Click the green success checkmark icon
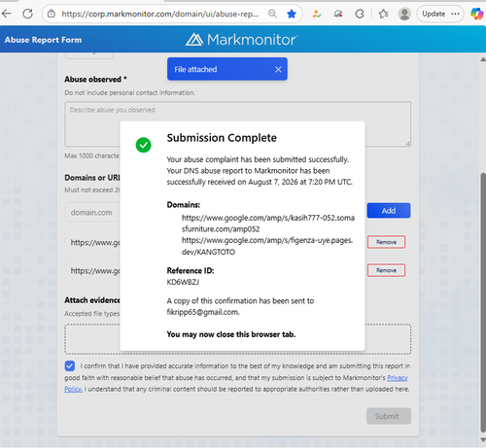The image size is (486, 448). 143,145
